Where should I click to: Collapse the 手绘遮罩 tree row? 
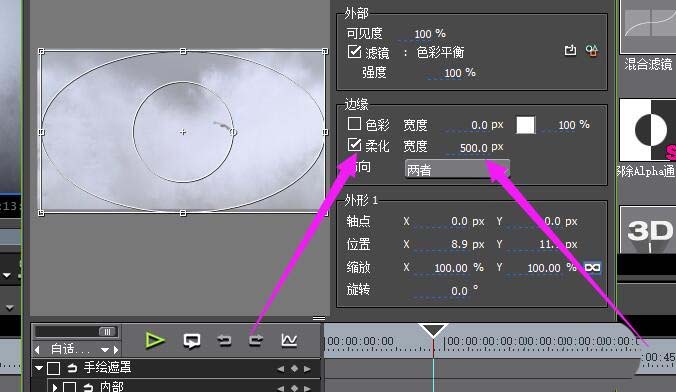[39, 368]
